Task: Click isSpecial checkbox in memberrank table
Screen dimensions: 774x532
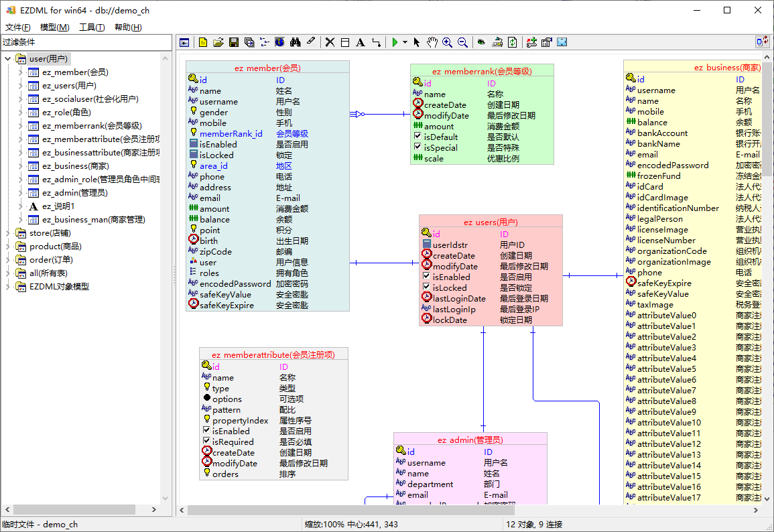Action: [x=417, y=147]
